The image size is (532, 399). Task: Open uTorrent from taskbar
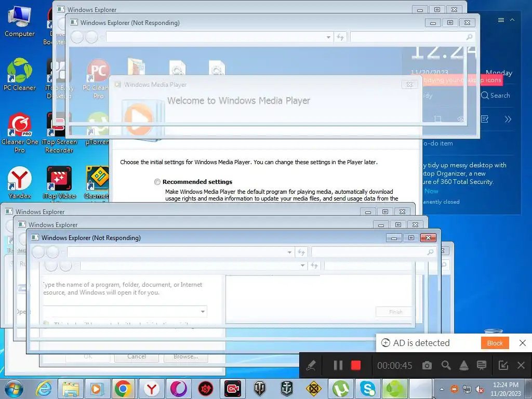coord(341,389)
